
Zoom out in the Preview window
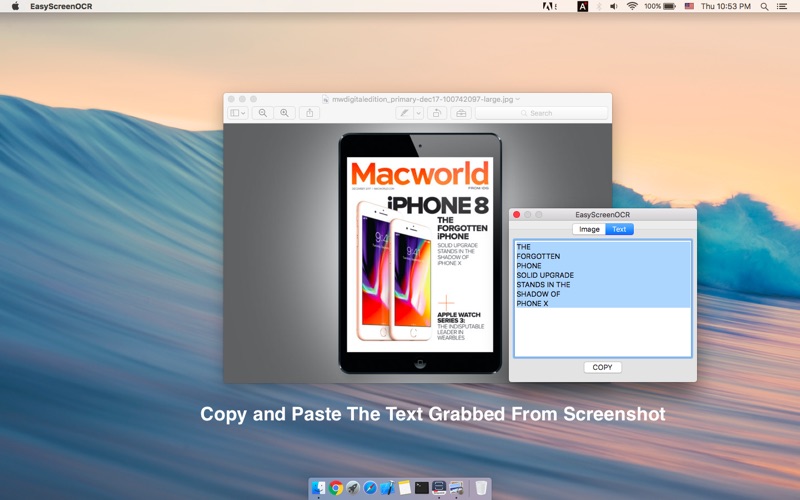(262, 113)
